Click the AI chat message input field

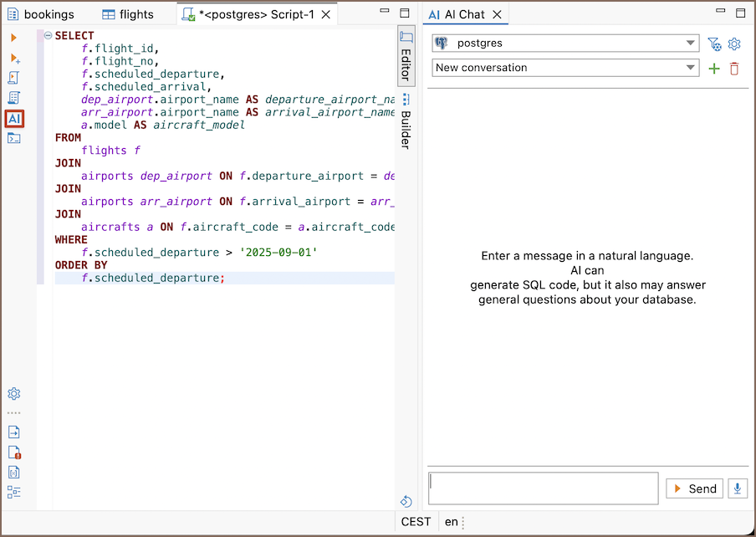pyautogui.click(x=543, y=488)
